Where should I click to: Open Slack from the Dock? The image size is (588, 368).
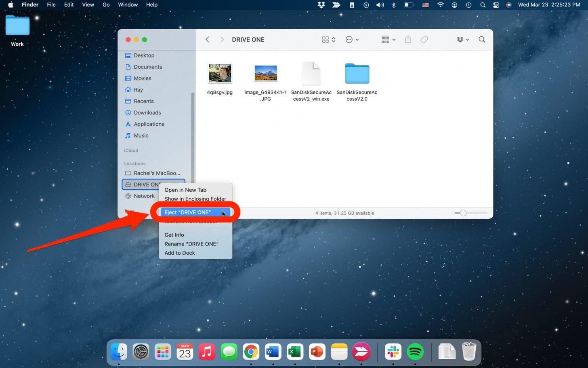[393, 351]
